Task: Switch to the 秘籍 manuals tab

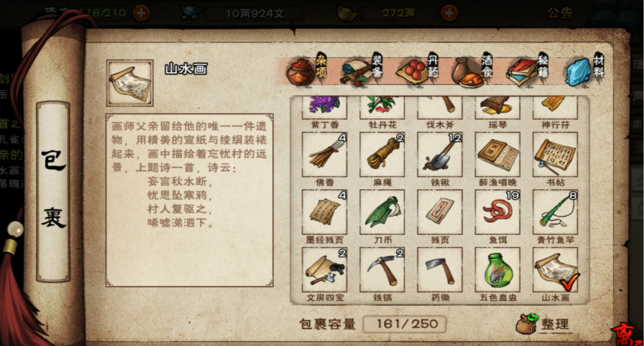Action: (527, 71)
